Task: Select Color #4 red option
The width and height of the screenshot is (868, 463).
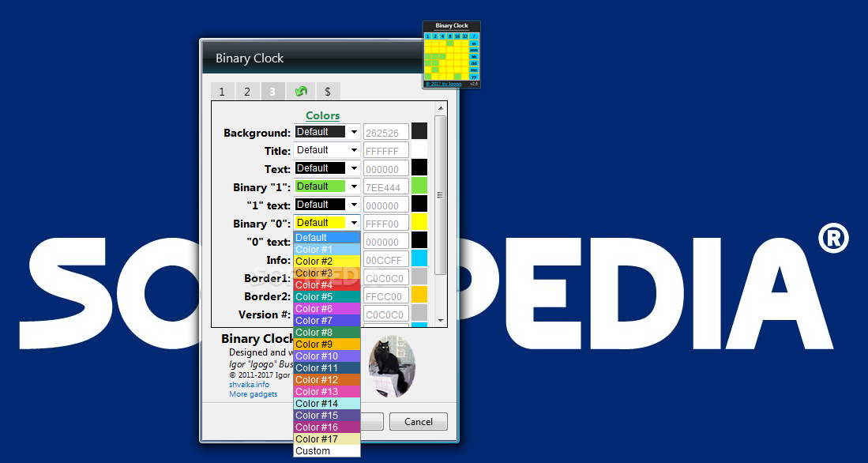Action: [x=327, y=285]
